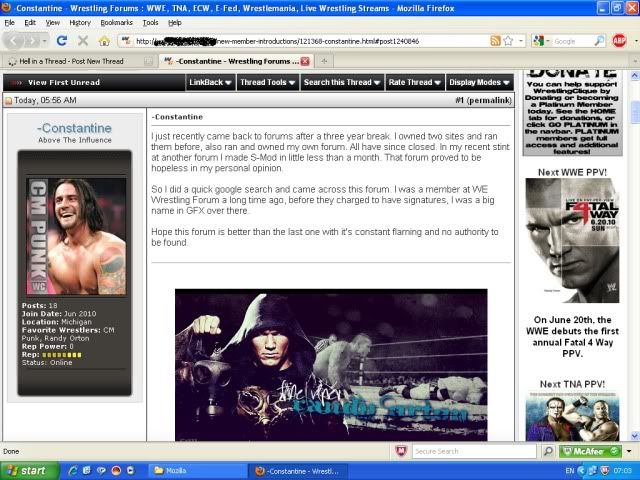Click 'Join Date: Jun 2010' text
This screenshot has width=640, height=480.
pos(59,313)
